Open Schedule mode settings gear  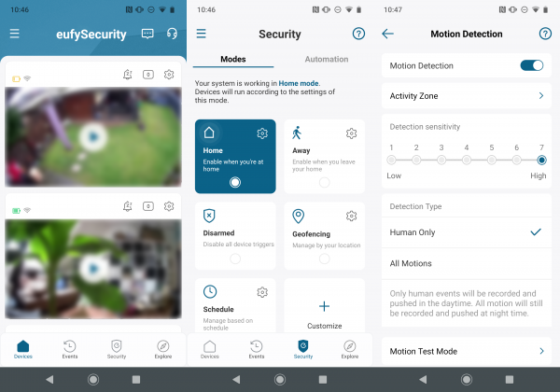pyautogui.click(x=262, y=292)
